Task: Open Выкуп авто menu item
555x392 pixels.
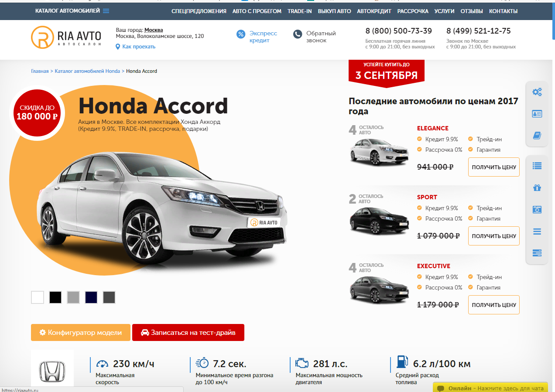Action: [334, 11]
